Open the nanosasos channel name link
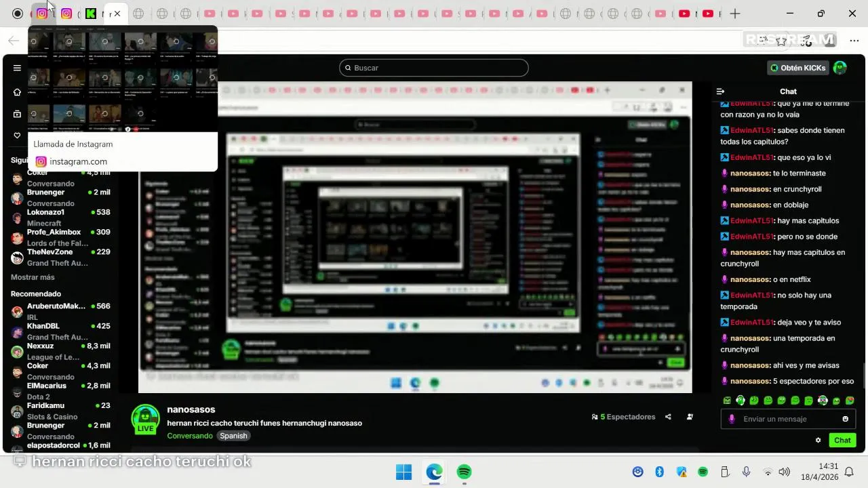 [x=191, y=409]
